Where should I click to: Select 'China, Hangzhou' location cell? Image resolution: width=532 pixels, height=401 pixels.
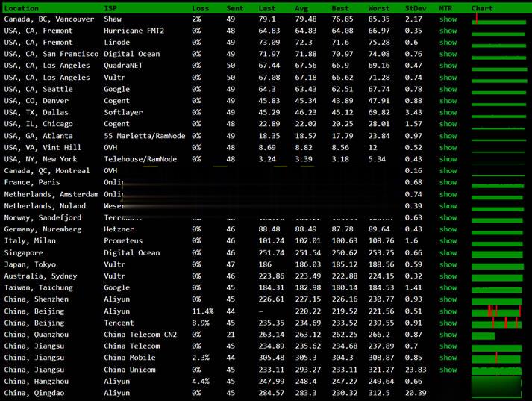coord(37,382)
